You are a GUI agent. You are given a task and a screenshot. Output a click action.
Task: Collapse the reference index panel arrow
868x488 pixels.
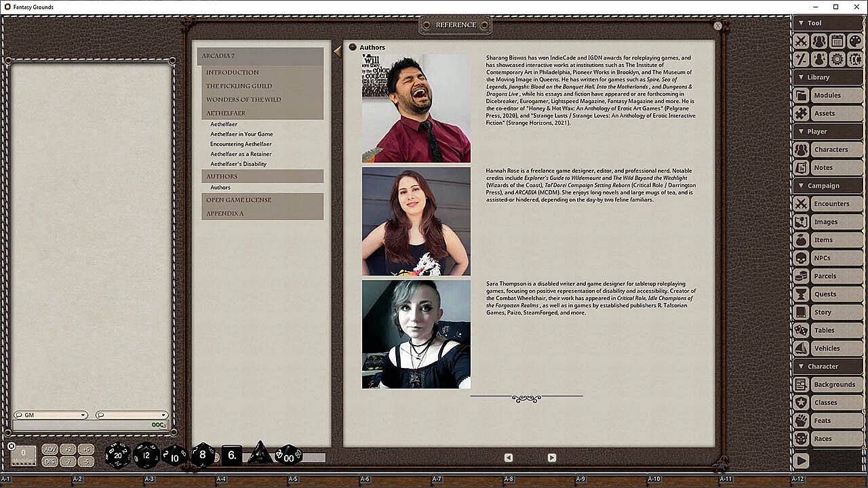pos(337,52)
